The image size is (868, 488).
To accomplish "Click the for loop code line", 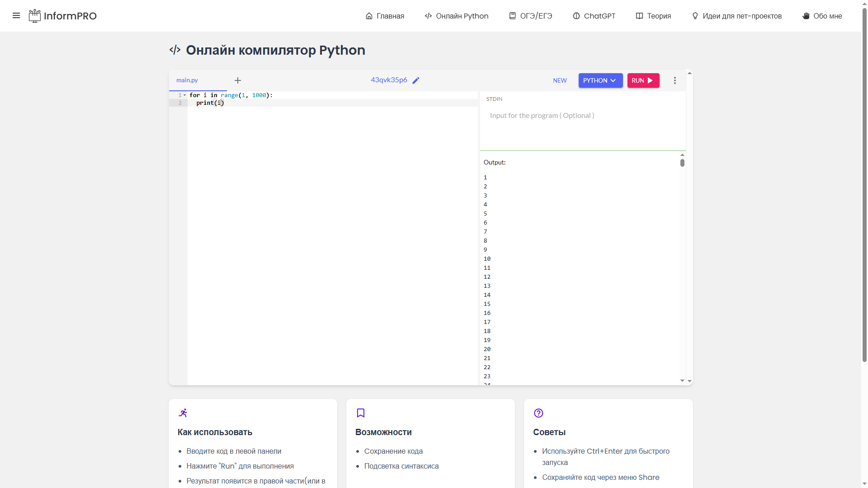I will pos(231,95).
